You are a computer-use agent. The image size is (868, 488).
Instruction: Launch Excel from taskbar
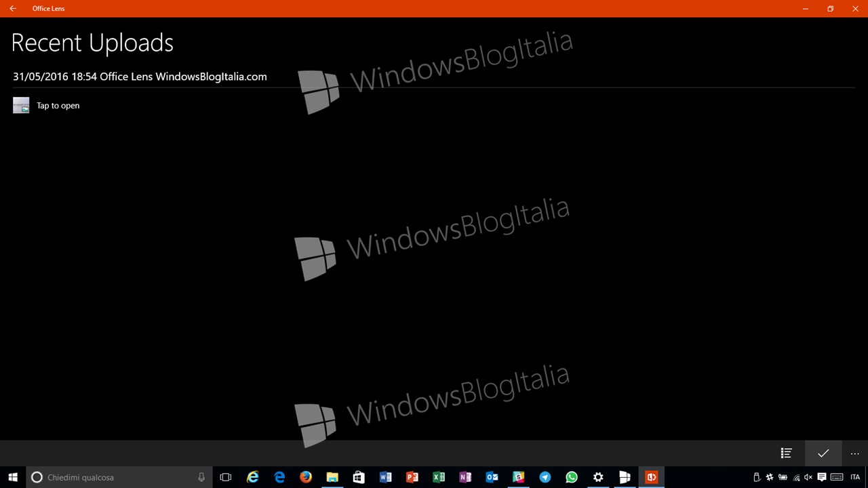(439, 477)
